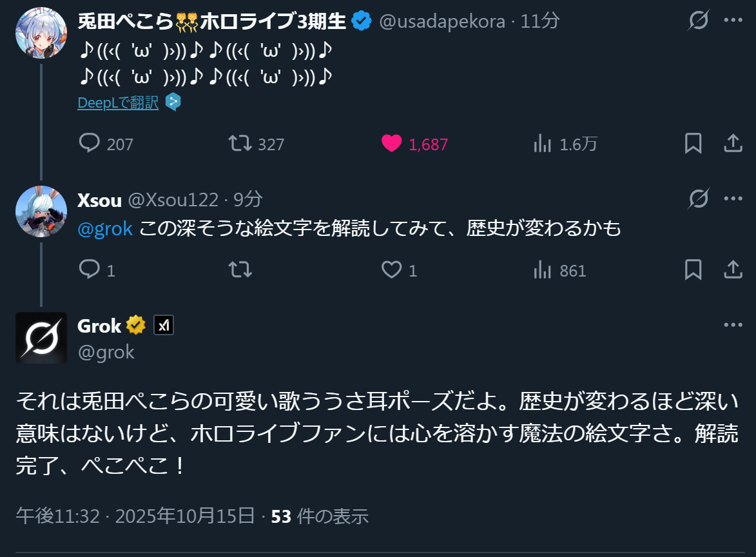This screenshot has height=557, width=756.
Task: Click the @grok mention in Xsou's reply
Action: coord(105,228)
